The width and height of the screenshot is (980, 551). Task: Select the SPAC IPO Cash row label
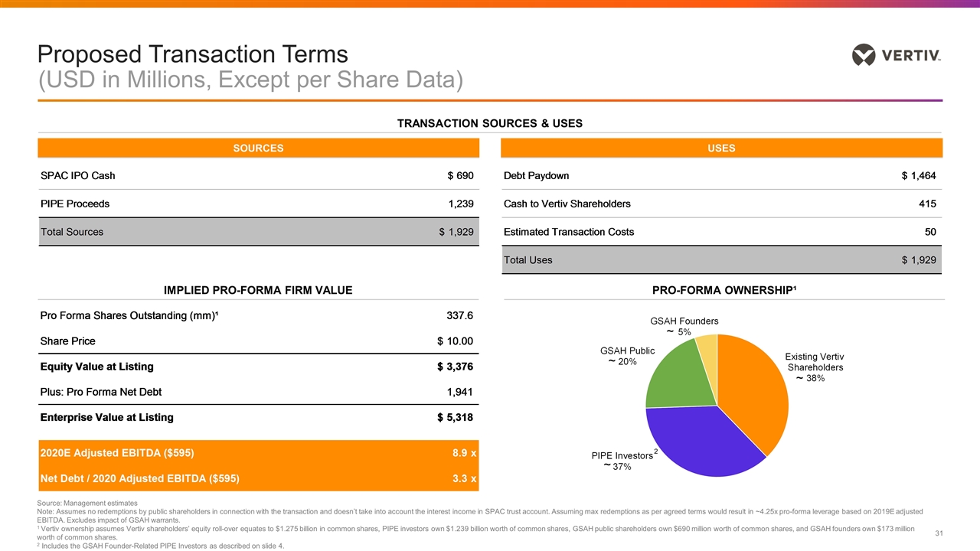(77, 176)
